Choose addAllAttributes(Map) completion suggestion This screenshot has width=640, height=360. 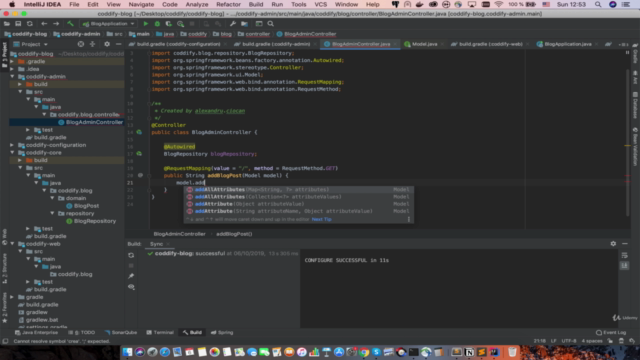coord(299,189)
